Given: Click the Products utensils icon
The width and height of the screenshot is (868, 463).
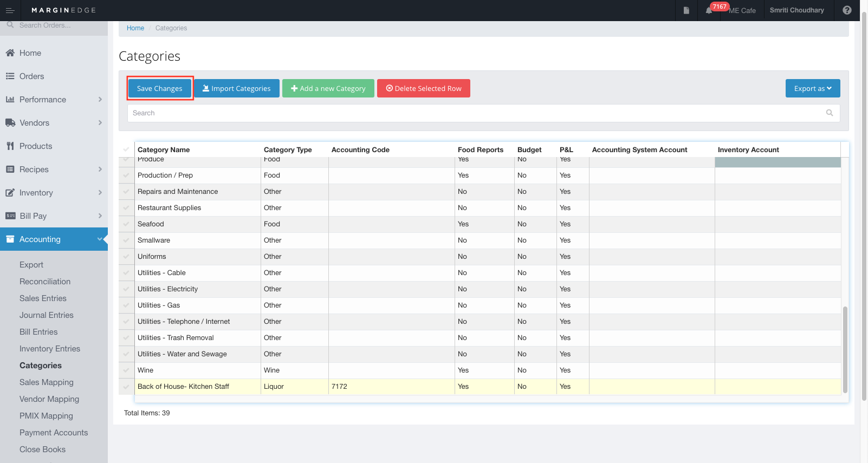Looking at the screenshot, I should [10, 146].
